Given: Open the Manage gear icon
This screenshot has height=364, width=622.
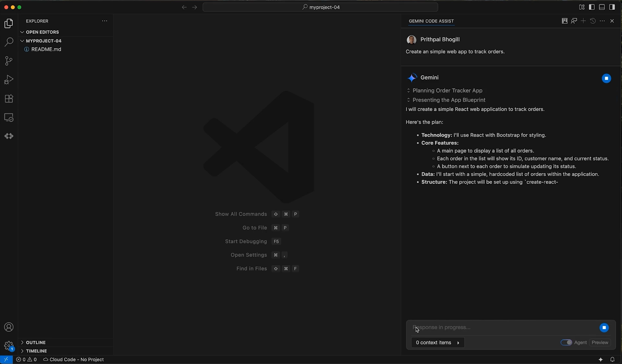Looking at the screenshot, I should pos(9,346).
